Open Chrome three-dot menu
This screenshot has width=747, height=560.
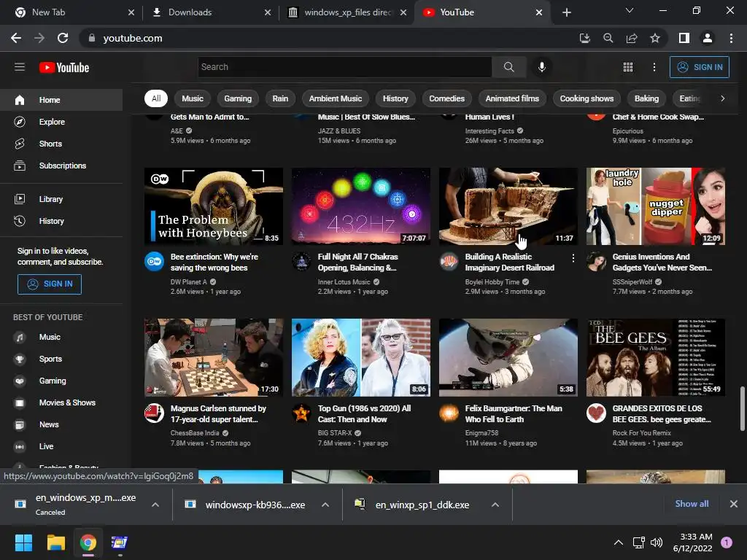[x=731, y=38]
